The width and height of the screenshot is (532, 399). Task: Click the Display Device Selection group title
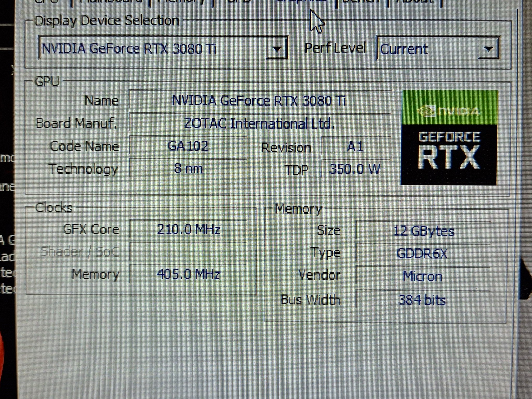107,21
